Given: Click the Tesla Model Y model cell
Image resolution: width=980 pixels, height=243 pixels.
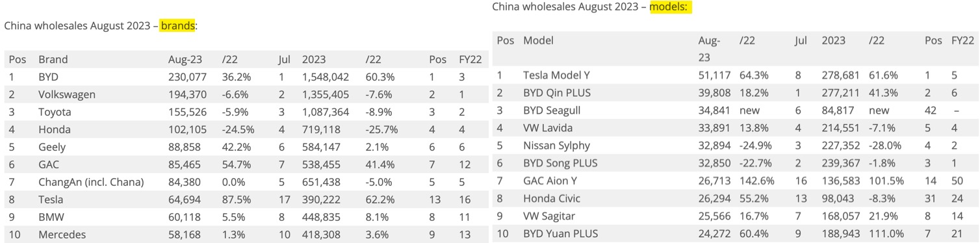Looking at the screenshot, I should click(556, 75).
